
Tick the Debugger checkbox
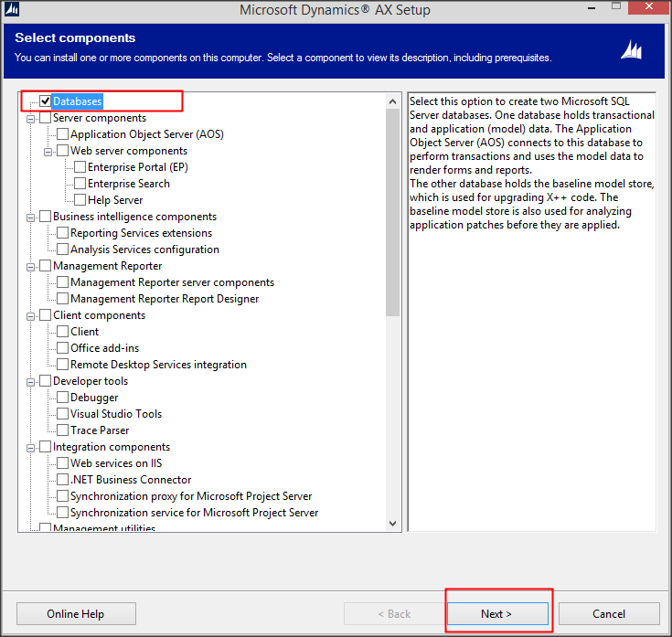click(62, 398)
